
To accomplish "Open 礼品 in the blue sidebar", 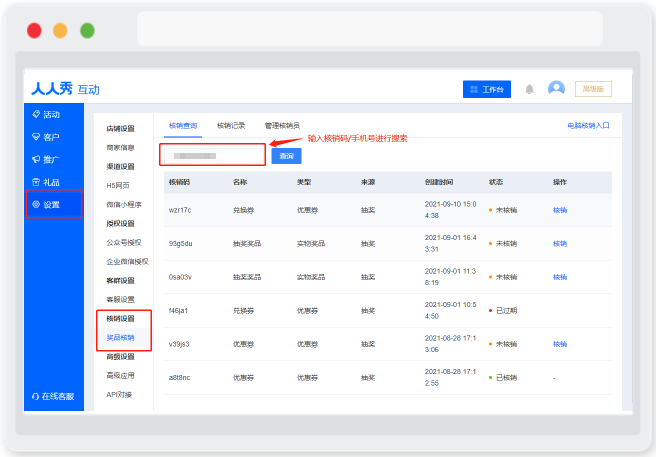I will 46,182.
